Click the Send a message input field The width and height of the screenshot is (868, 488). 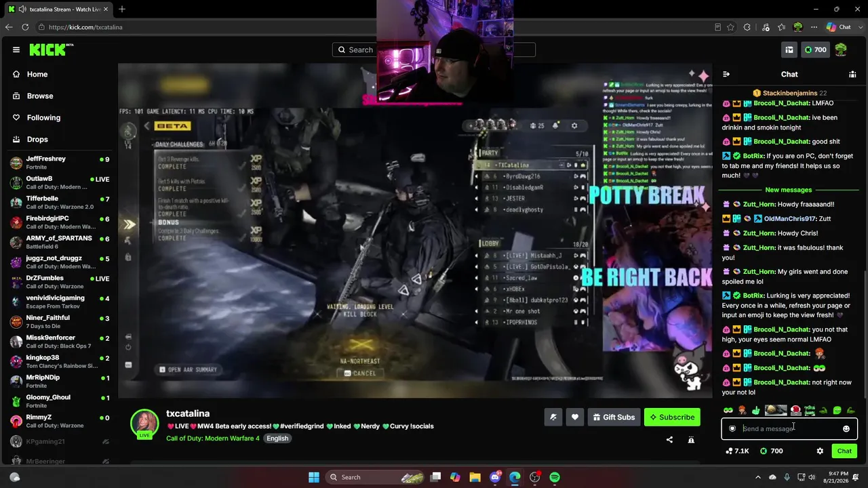point(789,428)
